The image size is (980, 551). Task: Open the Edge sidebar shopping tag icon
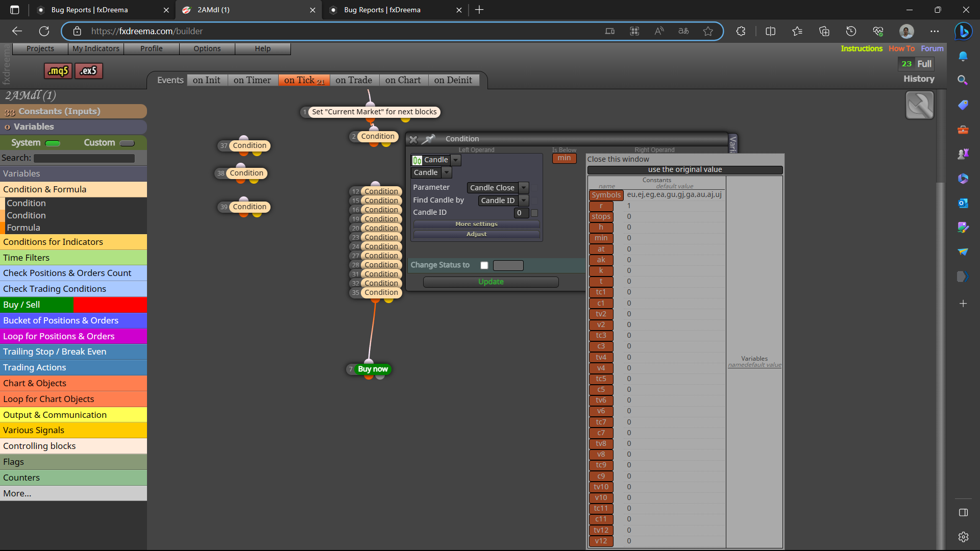(963, 105)
